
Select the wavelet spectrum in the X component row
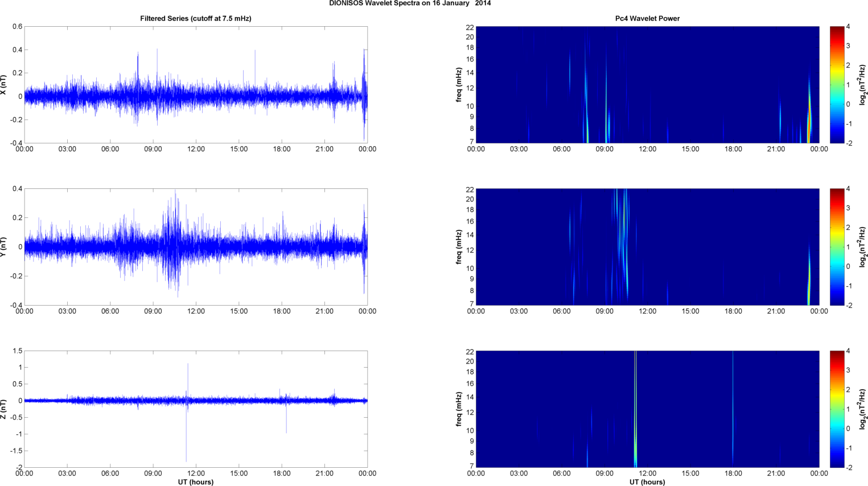[647, 85]
